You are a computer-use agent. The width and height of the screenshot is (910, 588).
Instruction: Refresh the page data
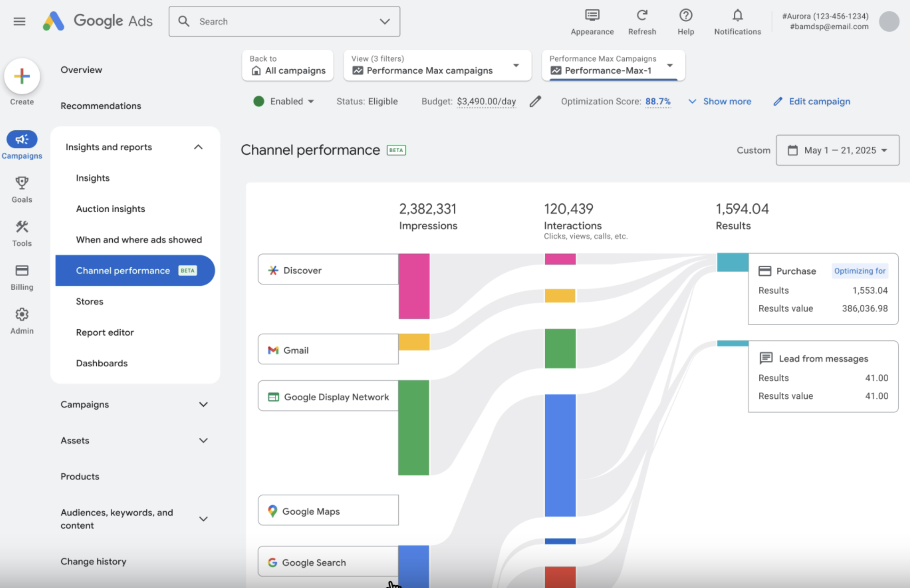pos(642,15)
